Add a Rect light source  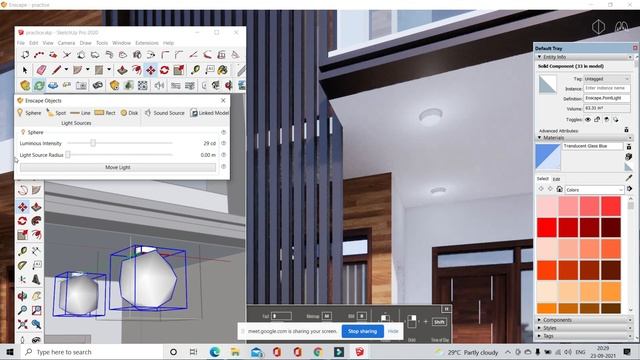105,113
